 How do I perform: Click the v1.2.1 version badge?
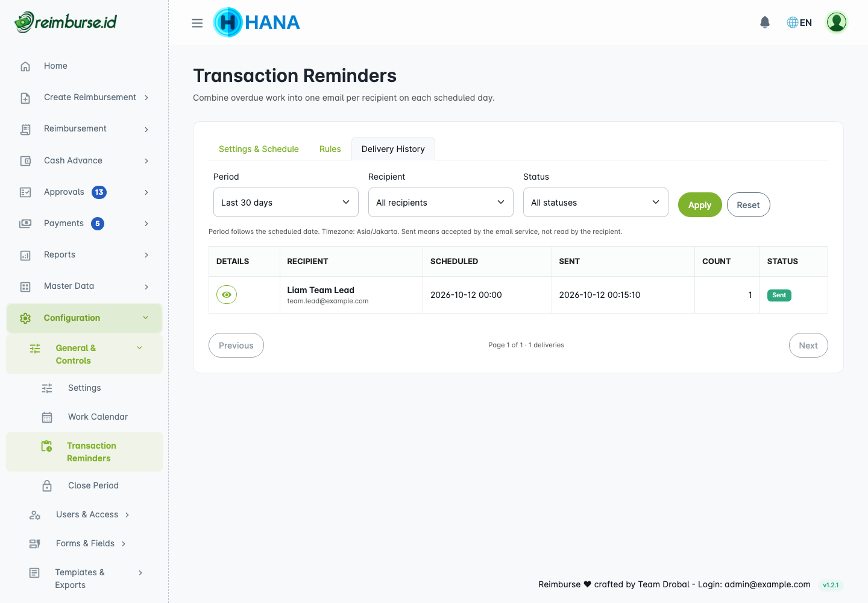[831, 585]
